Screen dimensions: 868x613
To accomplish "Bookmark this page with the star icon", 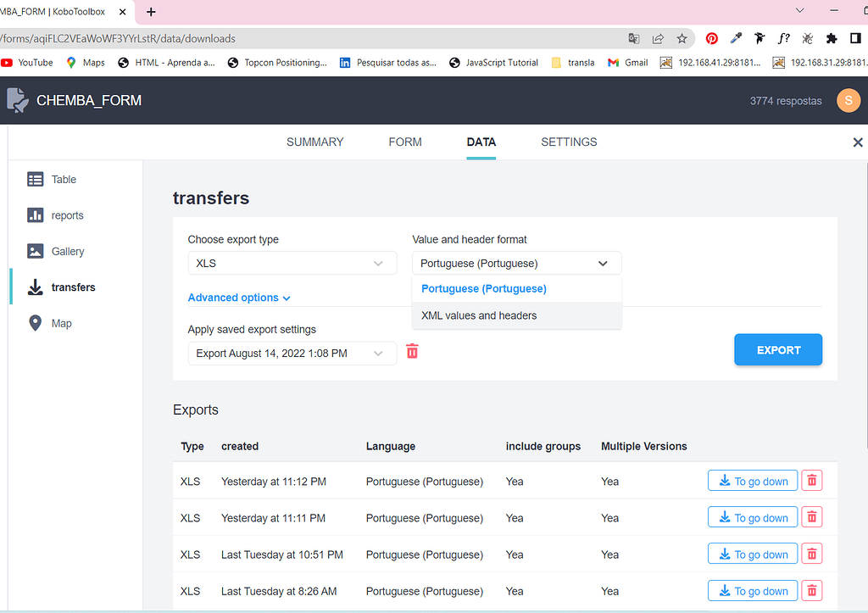I will point(682,38).
